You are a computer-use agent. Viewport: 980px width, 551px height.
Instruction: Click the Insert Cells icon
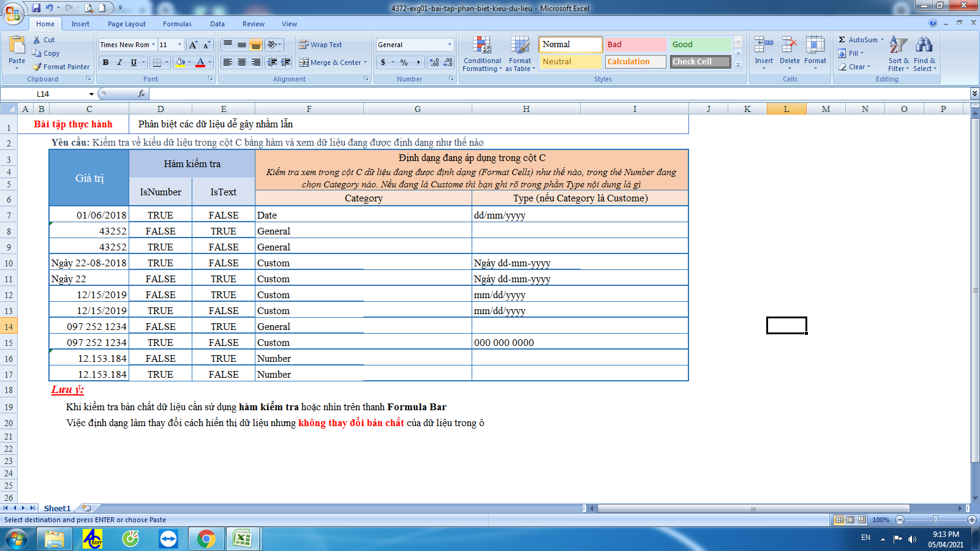pos(764,46)
